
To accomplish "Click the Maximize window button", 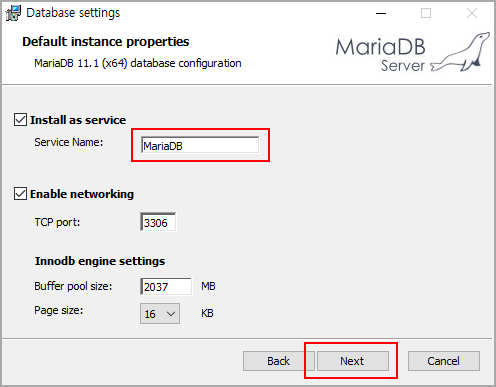I will click(426, 13).
